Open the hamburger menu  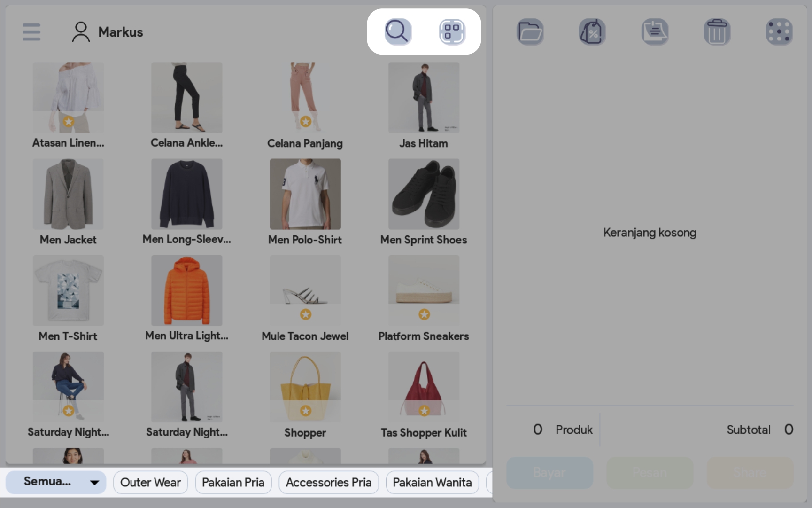31,32
